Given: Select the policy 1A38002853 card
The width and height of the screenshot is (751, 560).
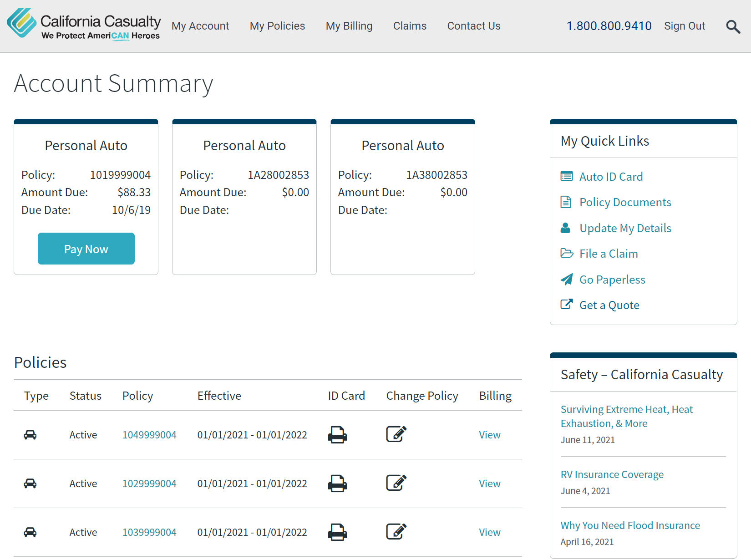Looking at the screenshot, I should click(x=403, y=197).
